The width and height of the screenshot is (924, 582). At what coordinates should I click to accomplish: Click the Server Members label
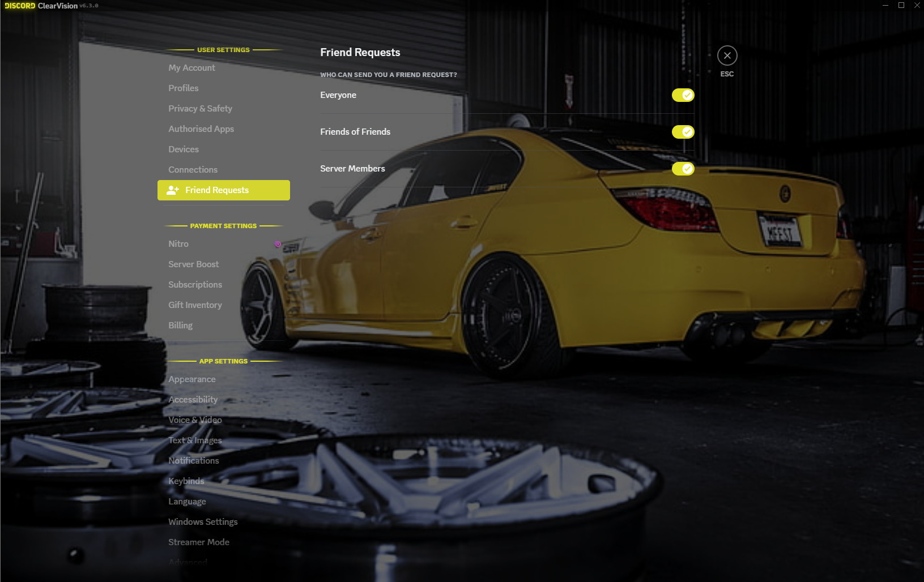(x=352, y=169)
